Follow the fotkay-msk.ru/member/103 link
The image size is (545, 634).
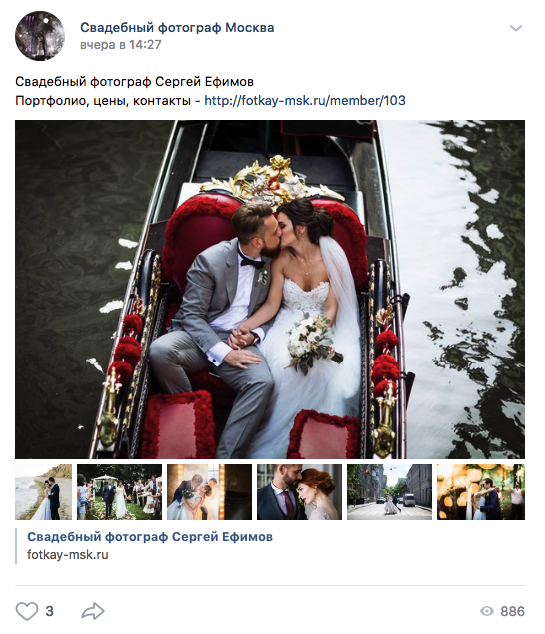point(305,100)
